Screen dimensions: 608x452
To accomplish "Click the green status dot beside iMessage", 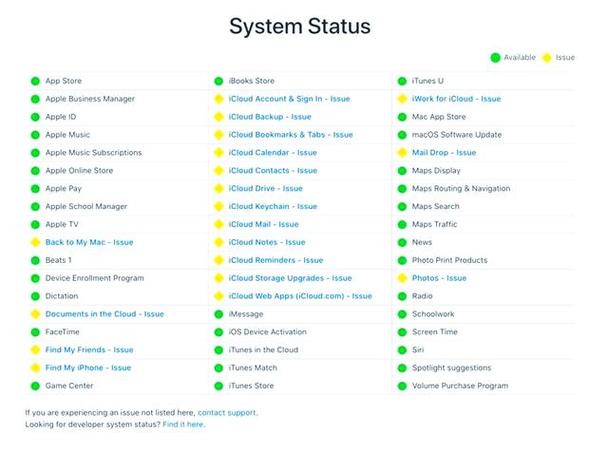I will 218,314.
